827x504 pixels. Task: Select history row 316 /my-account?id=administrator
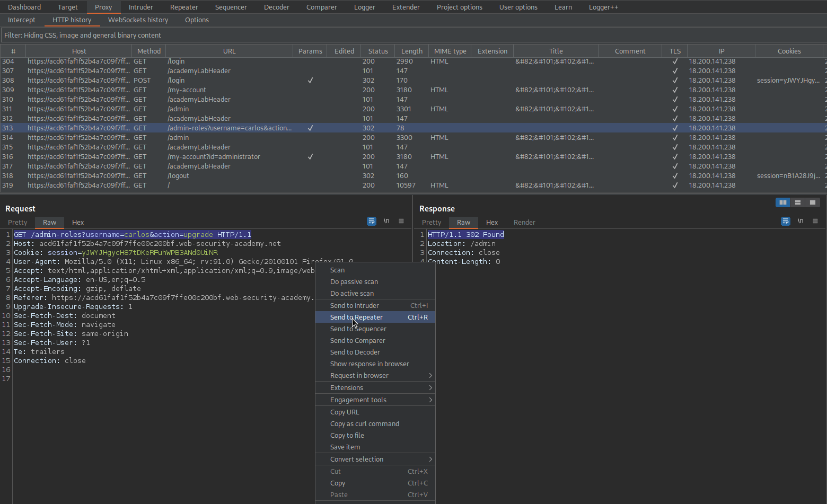click(x=413, y=156)
